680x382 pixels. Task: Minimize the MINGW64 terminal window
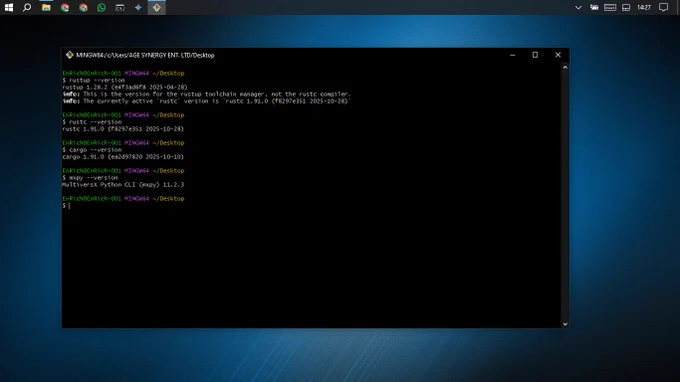click(x=513, y=55)
